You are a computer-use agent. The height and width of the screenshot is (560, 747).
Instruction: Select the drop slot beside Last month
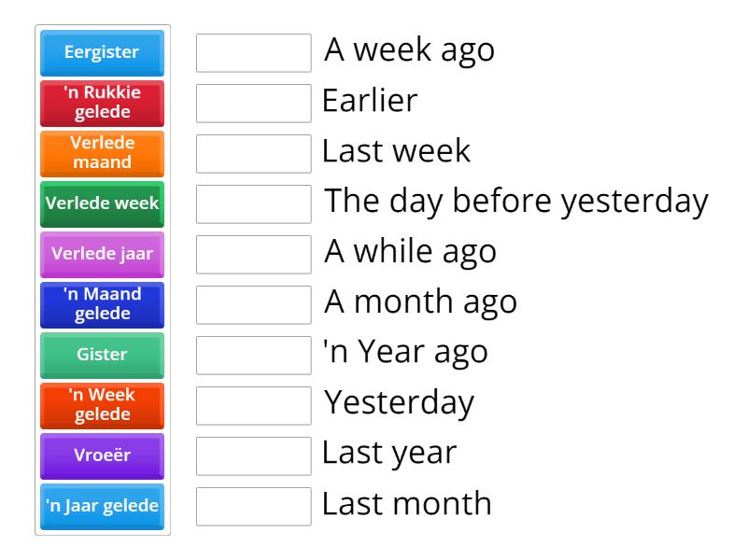click(x=254, y=507)
